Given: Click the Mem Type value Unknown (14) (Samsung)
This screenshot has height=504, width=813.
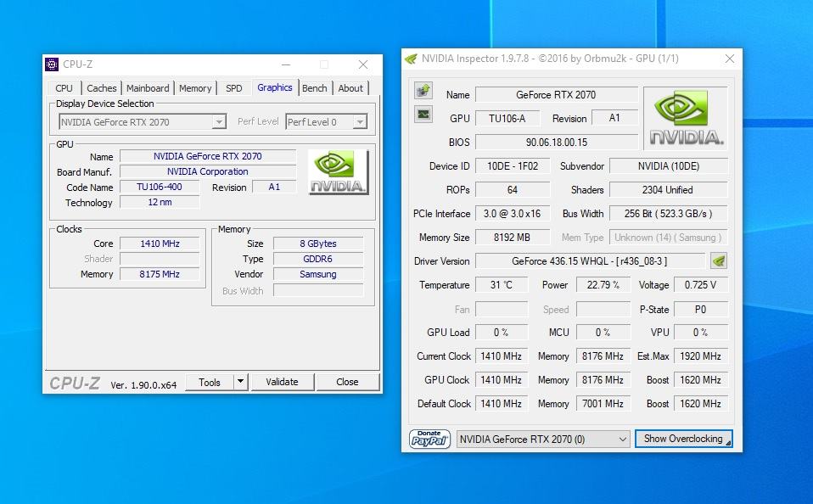Looking at the screenshot, I should pyautogui.click(x=669, y=238).
